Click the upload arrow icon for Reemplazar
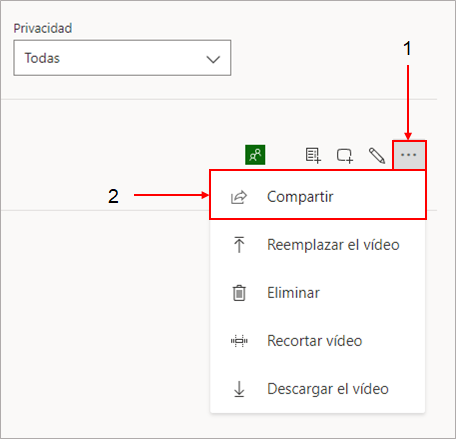Viewport: 456px width, 439px height. coord(239,245)
